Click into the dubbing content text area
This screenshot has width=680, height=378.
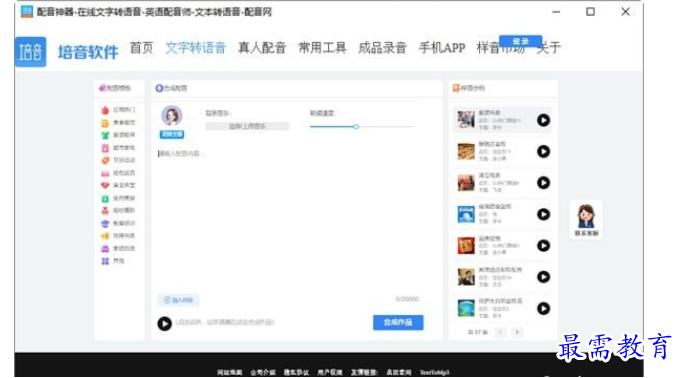pyautogui.click(x=286, y=219)
